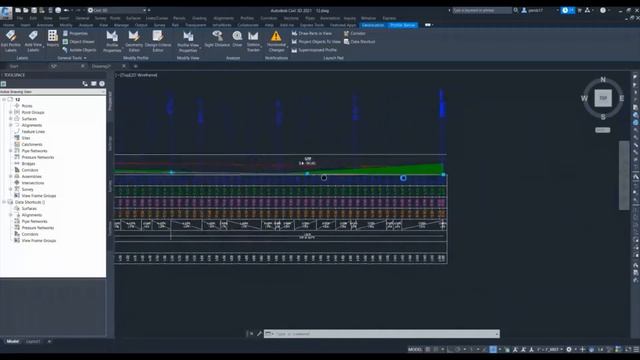Screen dimensions: 640x360
Task: Expand Point Groups tree node
Action: tap(11, 112)
